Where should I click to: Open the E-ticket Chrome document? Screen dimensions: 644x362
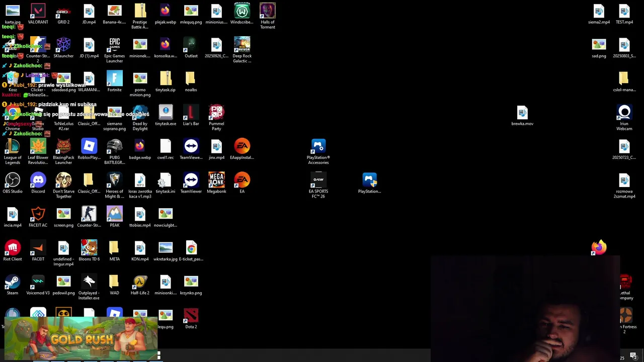[191, 250]
